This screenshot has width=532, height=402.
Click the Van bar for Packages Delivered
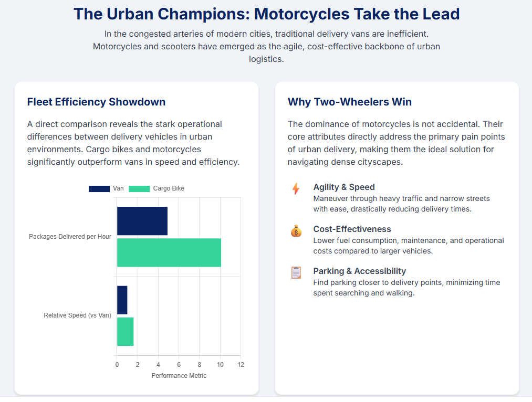(142, 221)
